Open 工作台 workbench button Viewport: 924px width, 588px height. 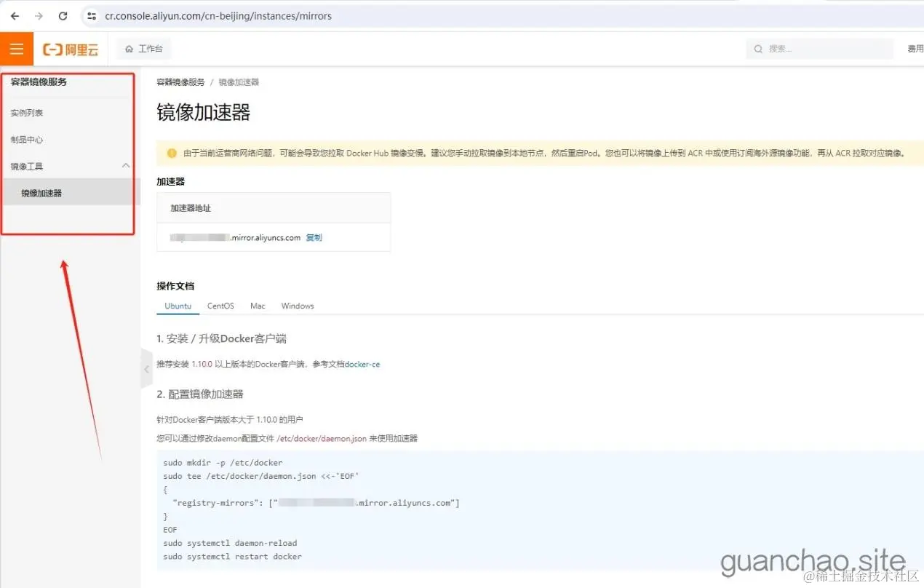(144, 49)
